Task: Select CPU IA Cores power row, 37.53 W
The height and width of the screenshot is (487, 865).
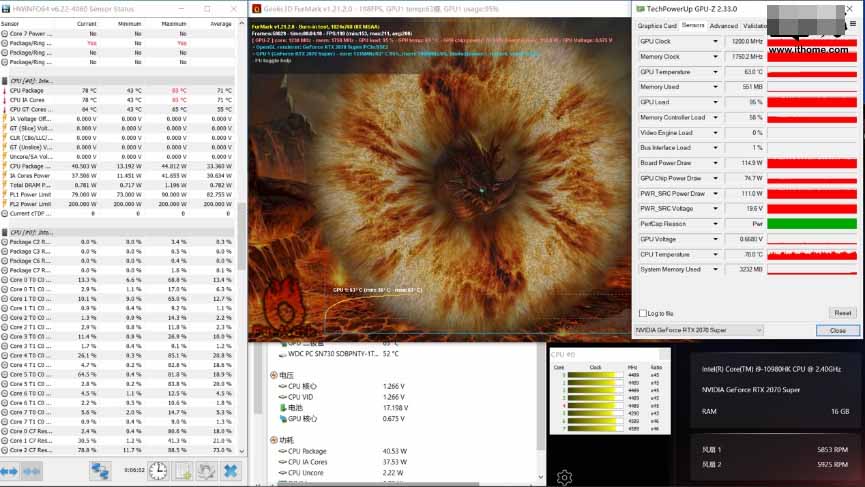Action: (344, 462)
